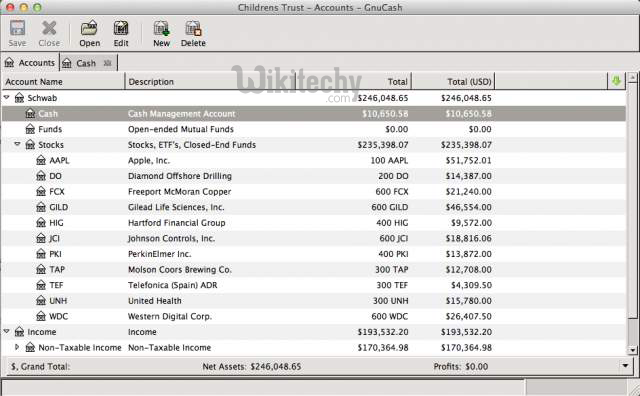Sort by the Total (USD) column header
The height and width of the screenshot is (396, 640).
(453, 82)
